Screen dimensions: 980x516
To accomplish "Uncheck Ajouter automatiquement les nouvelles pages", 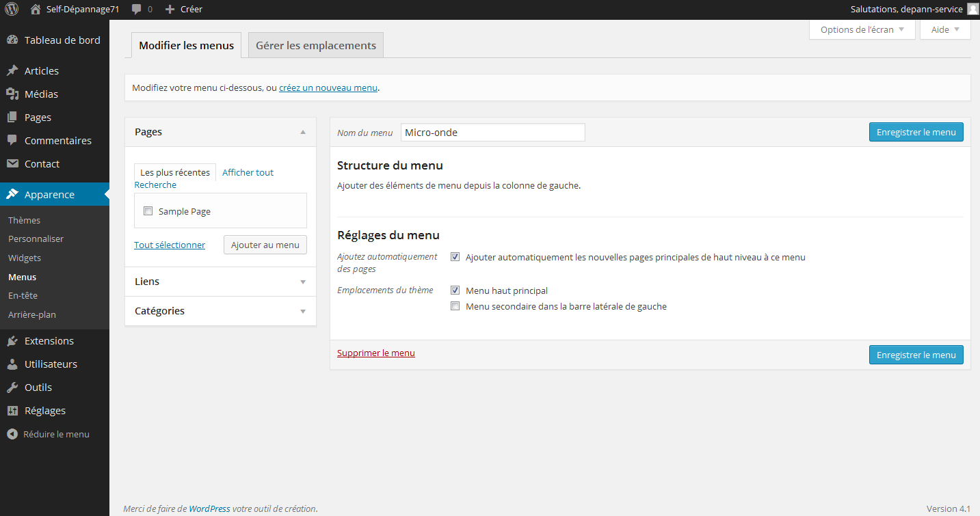I will 455,256.
